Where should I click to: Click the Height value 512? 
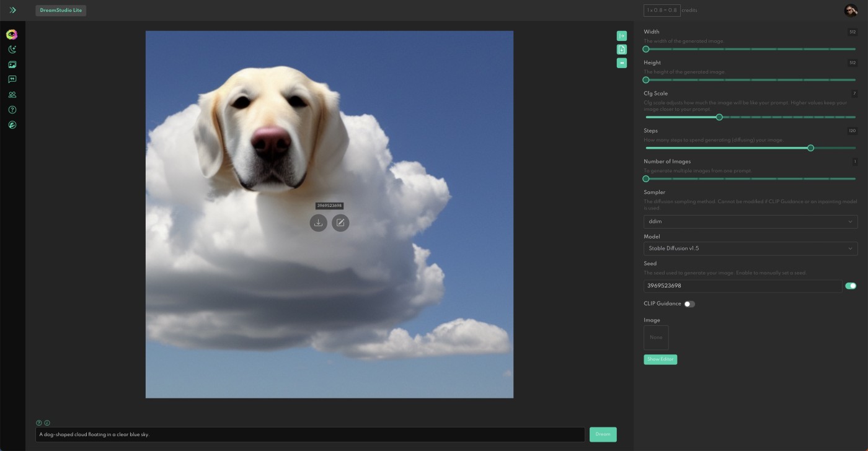(x=852, y=63)
